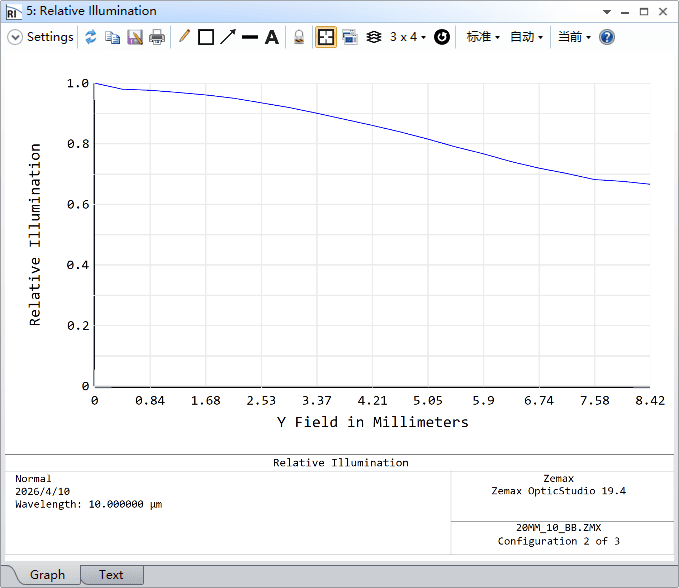
Task: Select the pencil annotation tool
Action: [184, 37]
